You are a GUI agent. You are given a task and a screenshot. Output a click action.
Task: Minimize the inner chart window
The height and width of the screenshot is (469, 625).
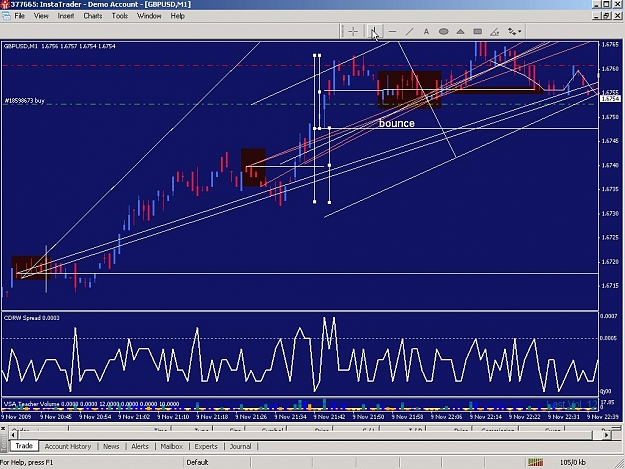click(x=597, y=16)
